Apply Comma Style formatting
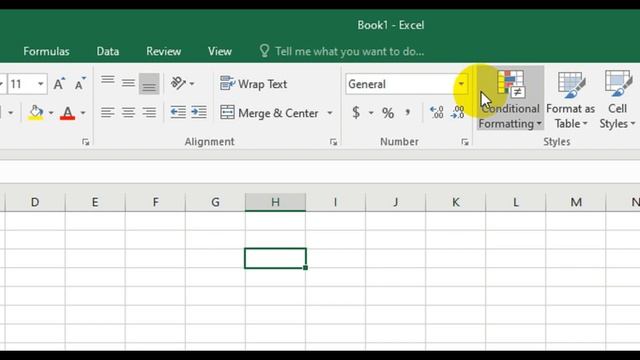 click(x=407, y=113)
